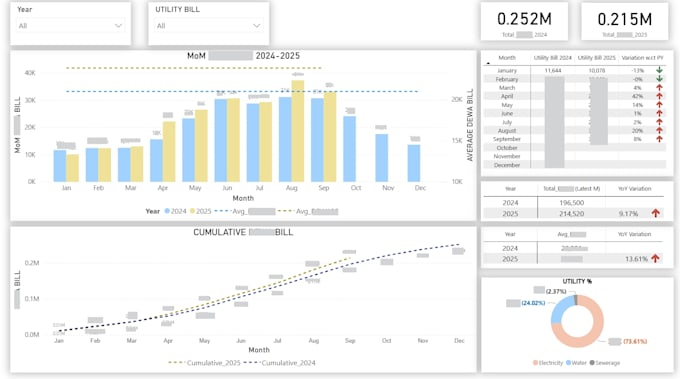Click the 214,520 value for 2025
The height and width of the screenshot is (379, 680).
572,213
